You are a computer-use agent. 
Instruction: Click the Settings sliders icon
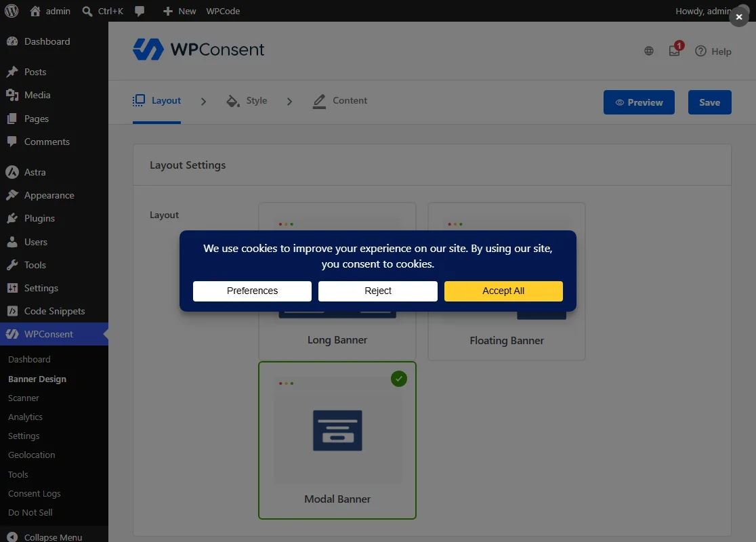[13, 289]
